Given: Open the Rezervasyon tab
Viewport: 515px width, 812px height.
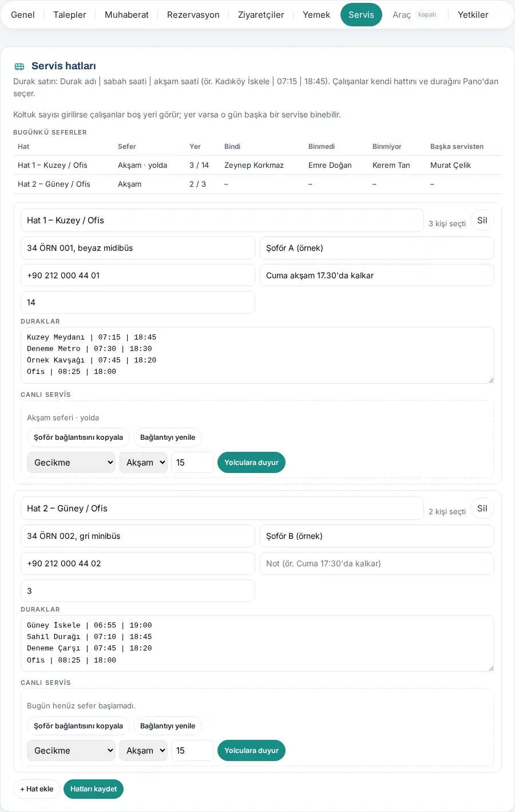Looking at the screenshot, I should click(193, 15).
